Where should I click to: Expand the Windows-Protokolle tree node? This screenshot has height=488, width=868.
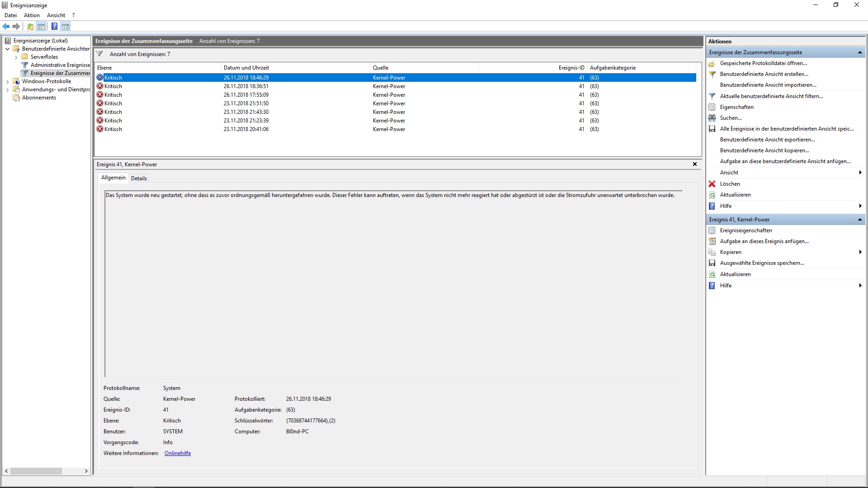[x=8, y=82]
